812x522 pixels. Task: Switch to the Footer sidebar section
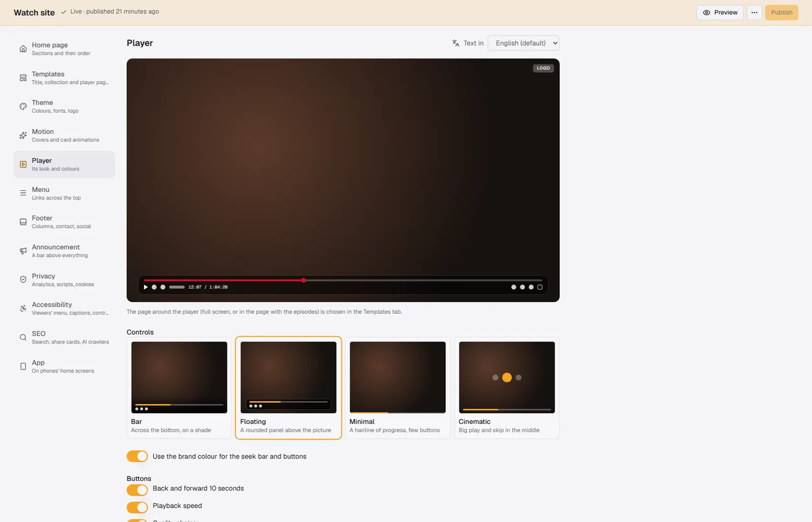click(x=64, y=222)
